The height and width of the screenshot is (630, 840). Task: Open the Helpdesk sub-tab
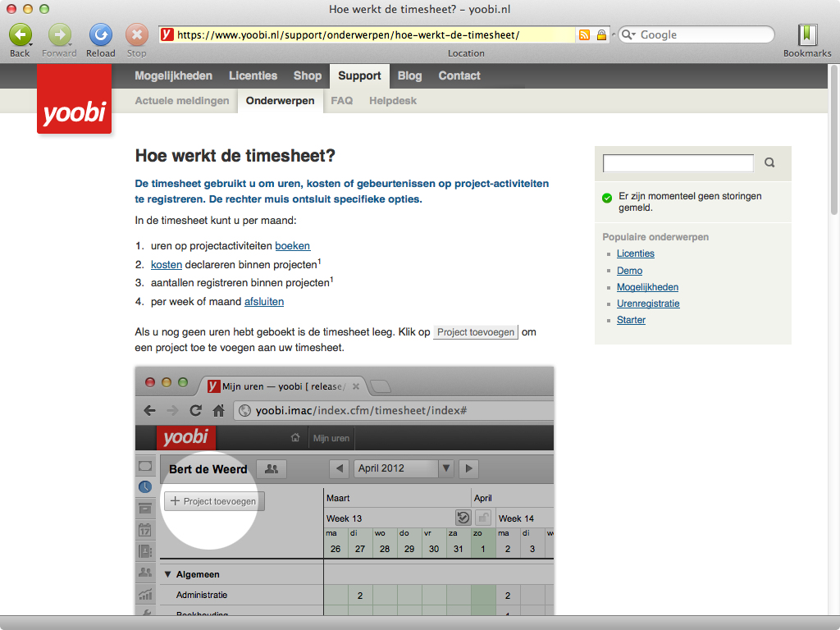(x=393, y=101)
